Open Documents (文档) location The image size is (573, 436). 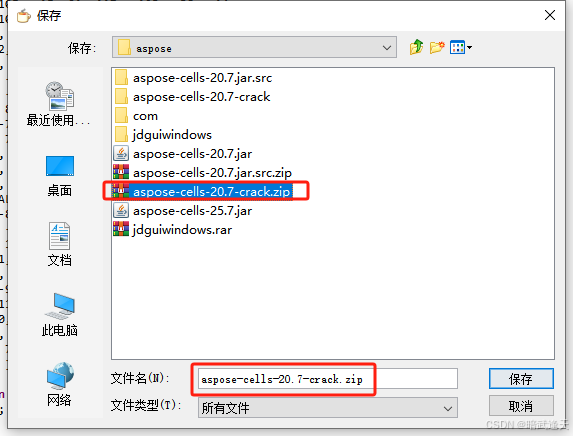coord(60,244)
